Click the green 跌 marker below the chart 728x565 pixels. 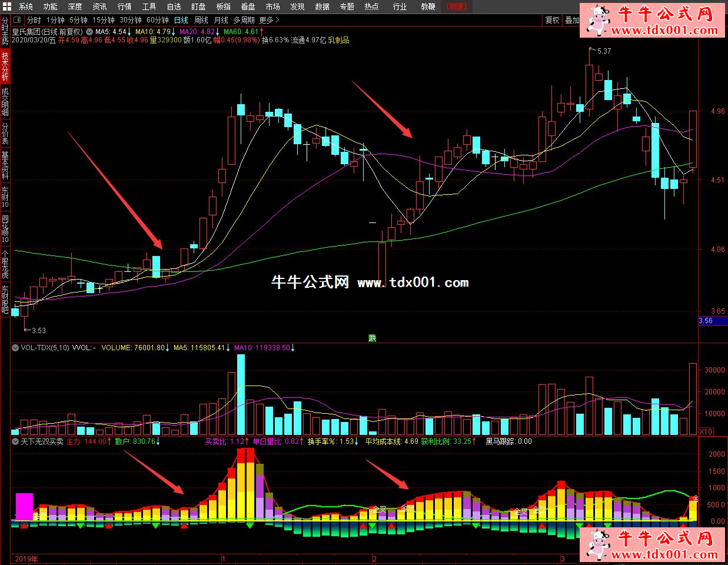coord(372,338)
